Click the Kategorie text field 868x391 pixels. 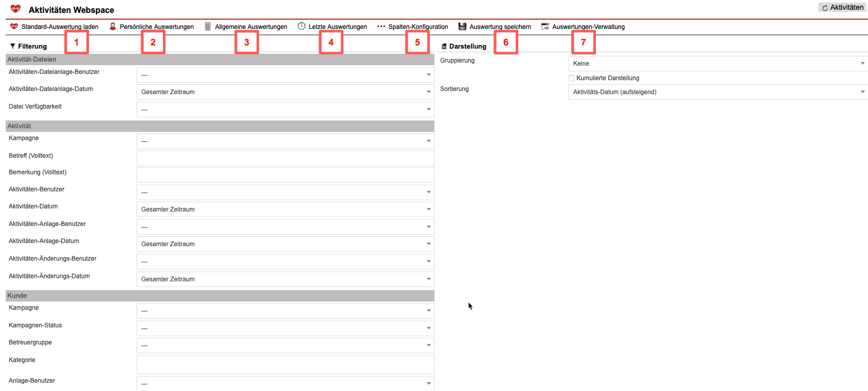click(285, 365)
